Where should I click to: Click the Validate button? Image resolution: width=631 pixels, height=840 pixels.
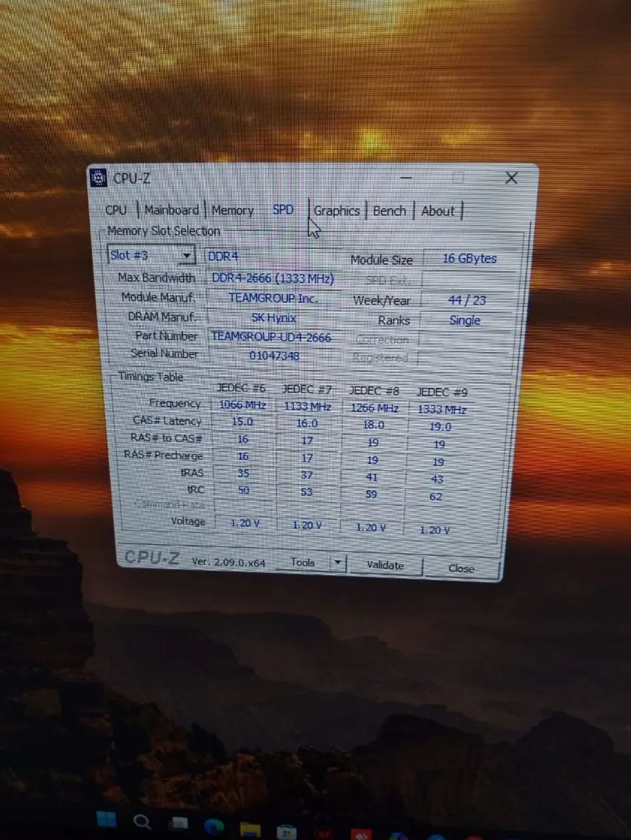(x=385, y=565)
